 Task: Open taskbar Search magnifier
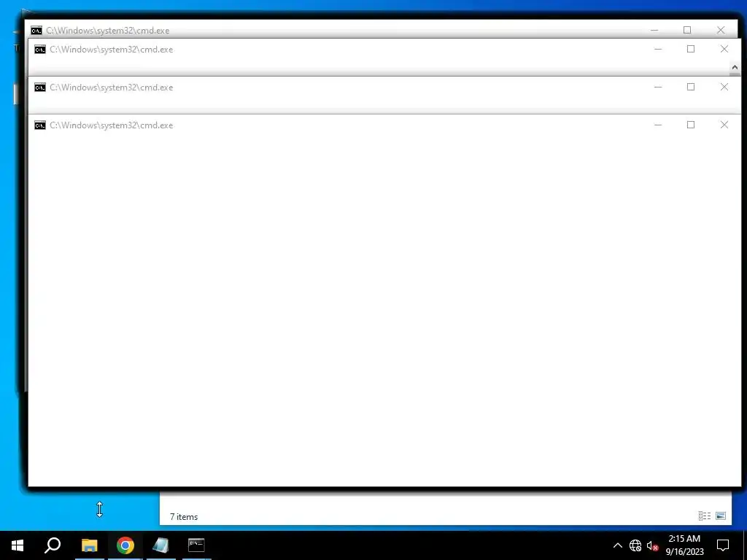click(53, 545)
